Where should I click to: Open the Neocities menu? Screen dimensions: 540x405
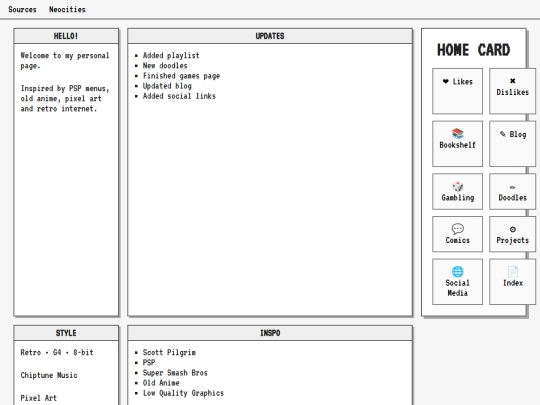67,9
